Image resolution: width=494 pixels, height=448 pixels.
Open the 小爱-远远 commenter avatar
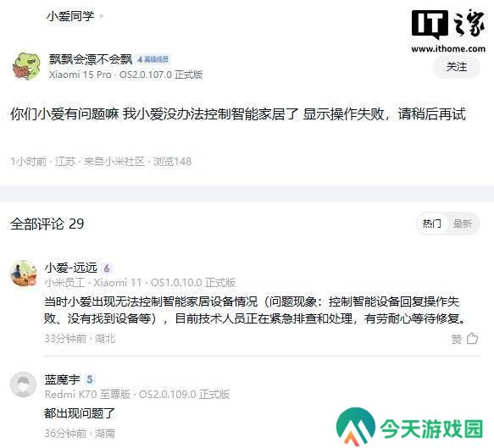pyautogui.click(x=24, y=273)
